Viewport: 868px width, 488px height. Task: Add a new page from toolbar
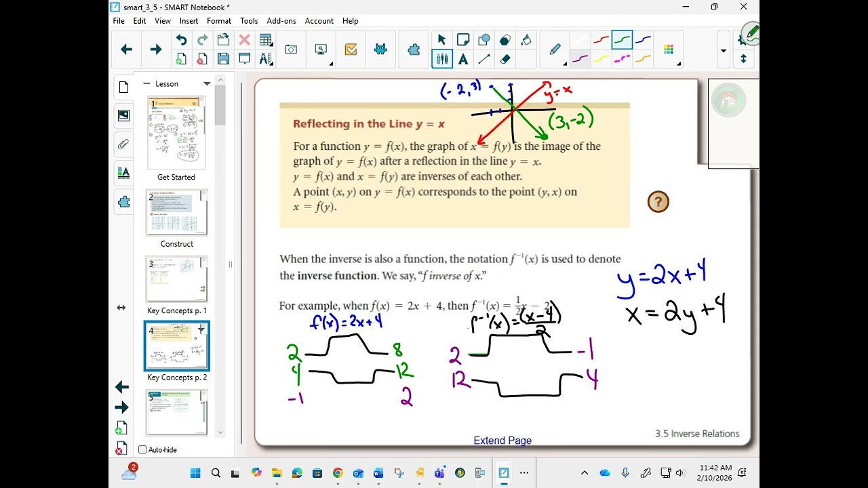point(181,59)
